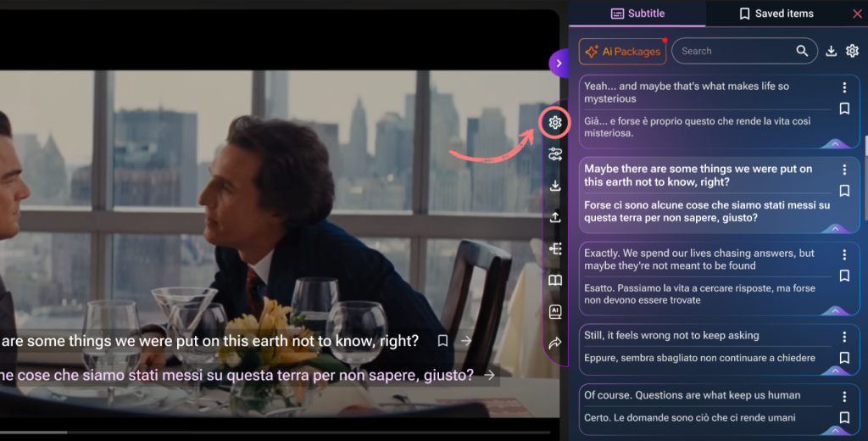The height and width of the screenshot is (441, 868).
Task: Close the subtitle panel with red X
Action: 858,14
